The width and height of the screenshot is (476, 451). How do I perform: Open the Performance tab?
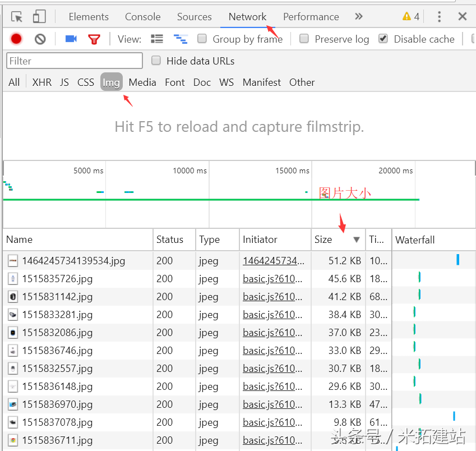(x=311, y=17)
